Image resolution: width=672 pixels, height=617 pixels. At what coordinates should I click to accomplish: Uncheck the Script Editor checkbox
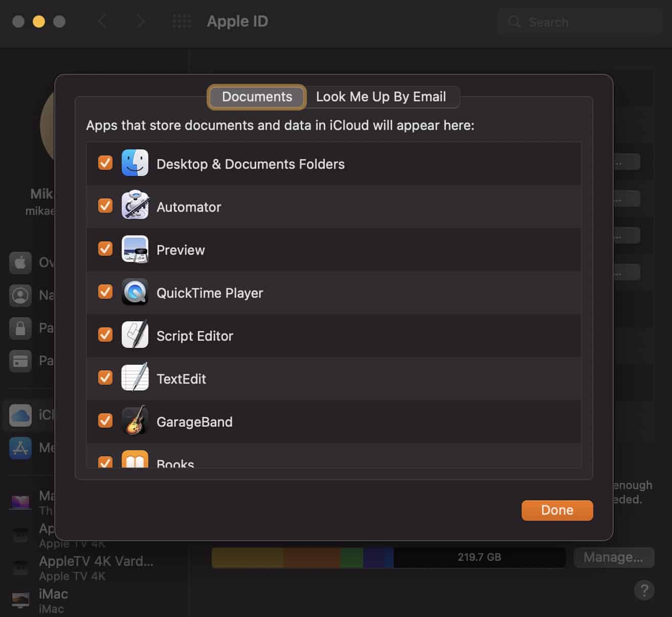[x=105, y=335]
